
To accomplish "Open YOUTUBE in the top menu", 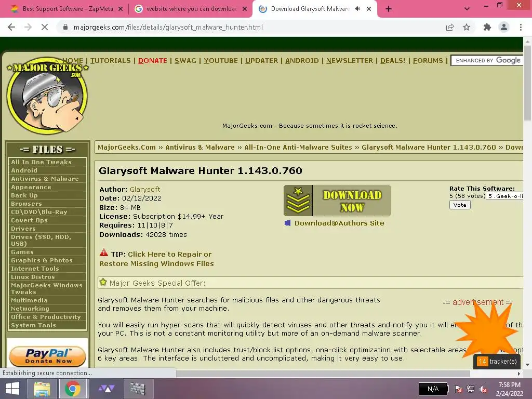I will pyautogui.click(x=220, y=60).
